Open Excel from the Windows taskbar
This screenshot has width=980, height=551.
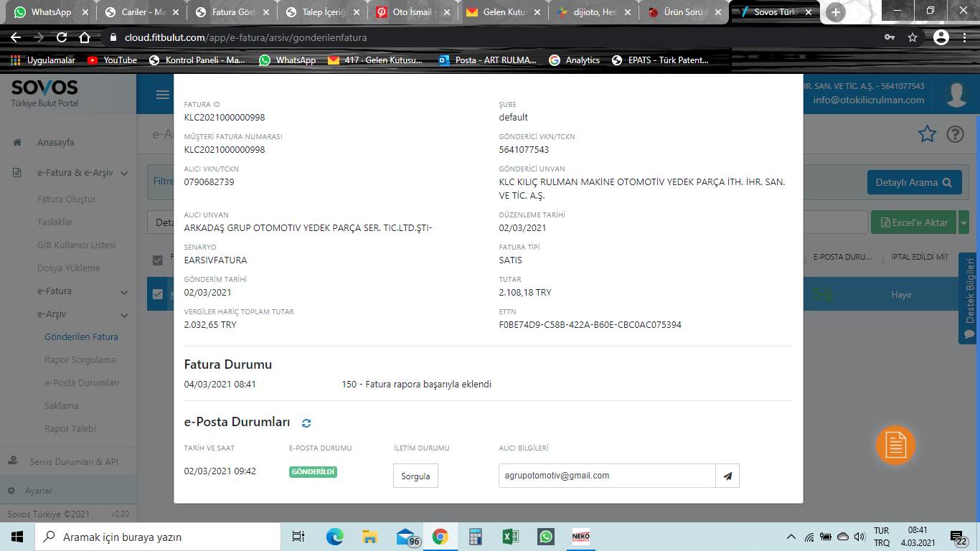[511, 537]
